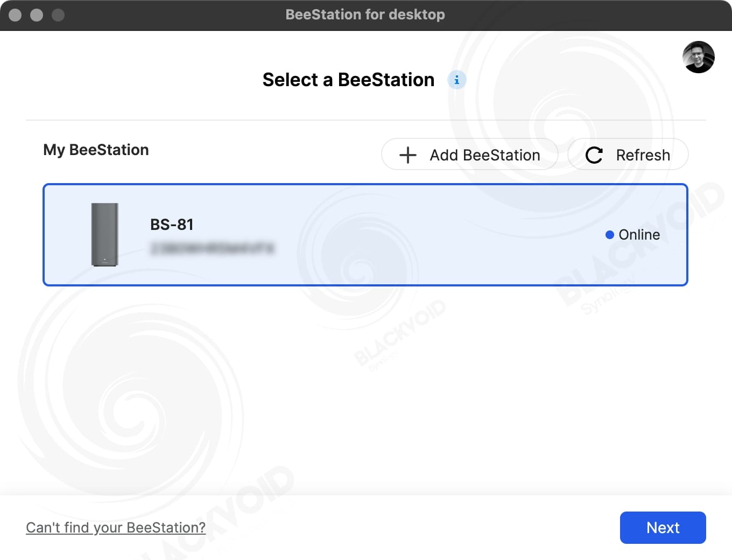Select the BS-81 device name
The image size is (732, 560).
(x=172, y=225)
